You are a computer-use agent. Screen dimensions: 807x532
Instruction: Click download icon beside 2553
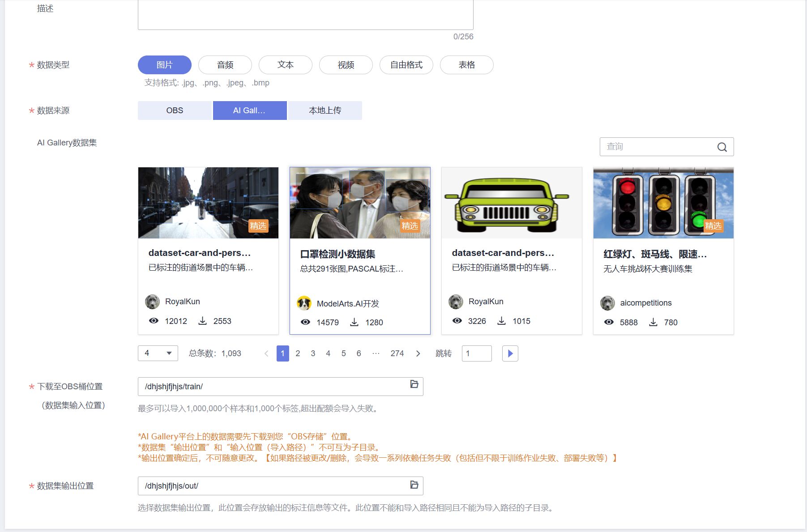tap(202, 321)
